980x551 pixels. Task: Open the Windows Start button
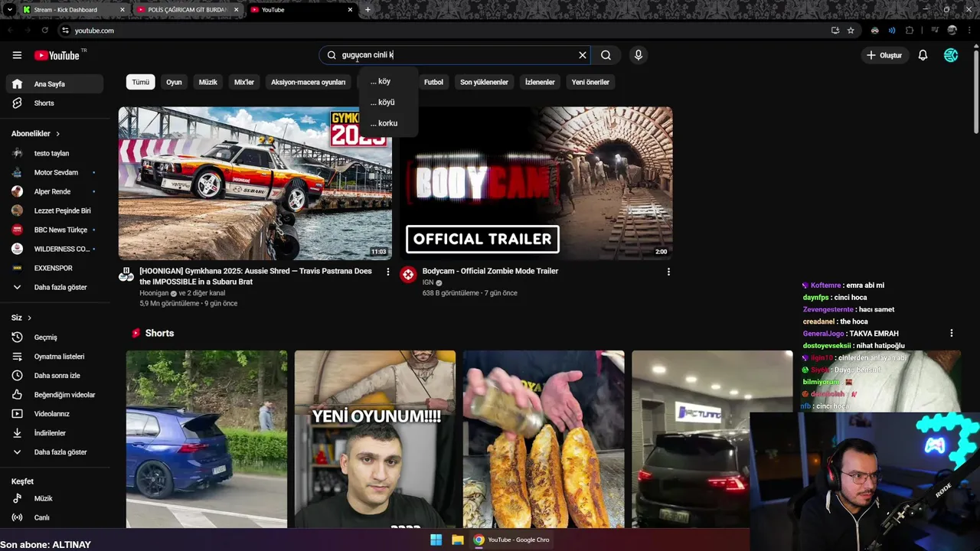436,540
